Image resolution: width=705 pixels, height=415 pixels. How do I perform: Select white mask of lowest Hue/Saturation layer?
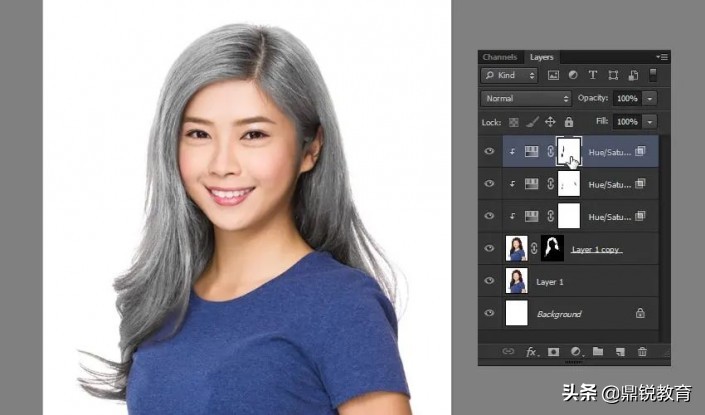click(569, 216)
